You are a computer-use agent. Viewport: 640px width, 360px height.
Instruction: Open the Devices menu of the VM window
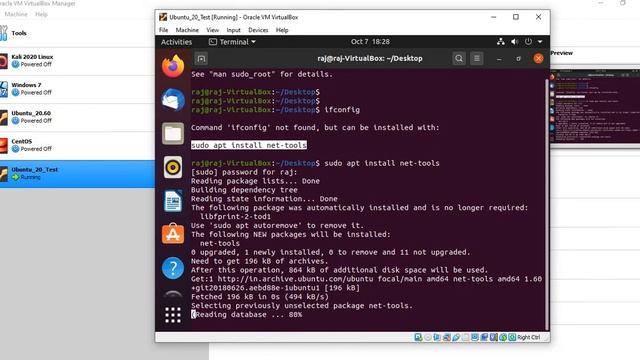258,30
